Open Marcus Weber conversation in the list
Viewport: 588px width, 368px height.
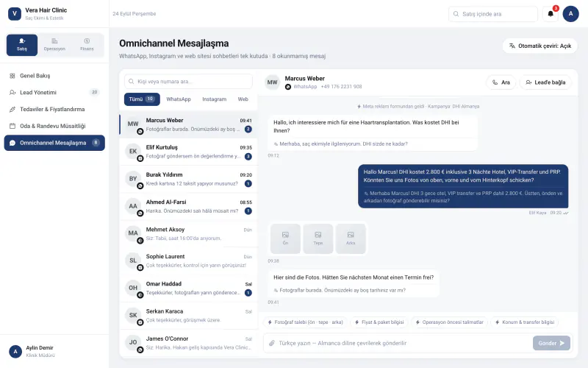pyautogui.click(x=188, y=124)
